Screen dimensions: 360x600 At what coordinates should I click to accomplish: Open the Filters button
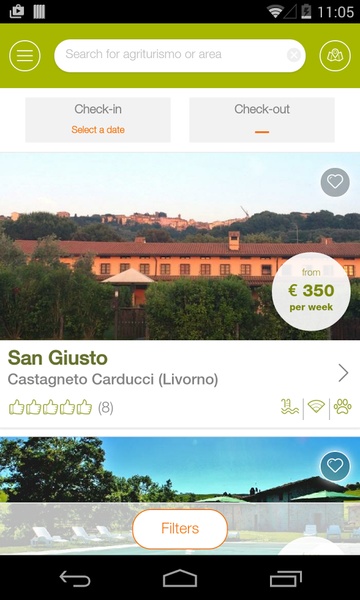180,529
